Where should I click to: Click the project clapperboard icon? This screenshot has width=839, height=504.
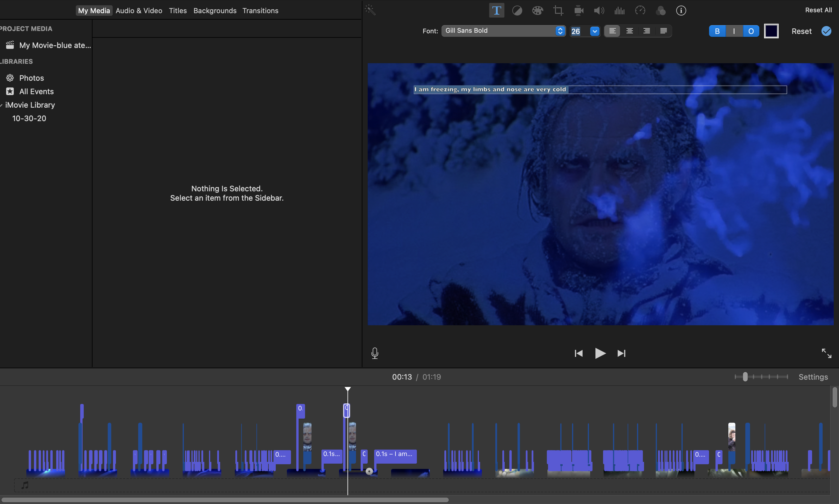tap(10, 45)
